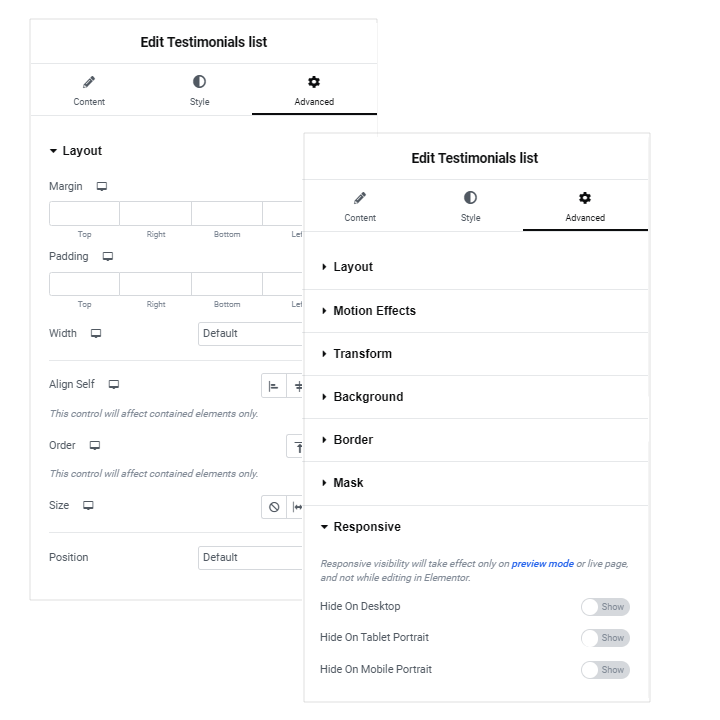This screenshot has width=720, height=720.
Task: Toggle the Hide On Desktop switch
Action: 605,607
